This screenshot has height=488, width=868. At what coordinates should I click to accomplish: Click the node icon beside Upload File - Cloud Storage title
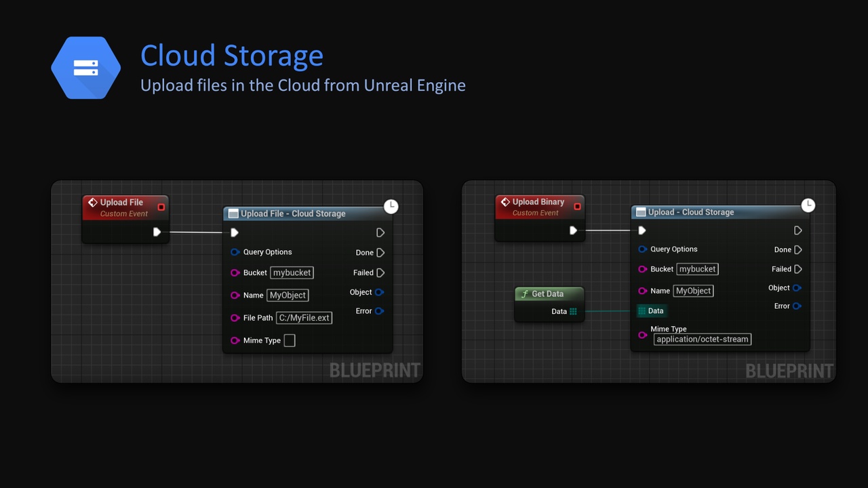click(x=233, y=213)
